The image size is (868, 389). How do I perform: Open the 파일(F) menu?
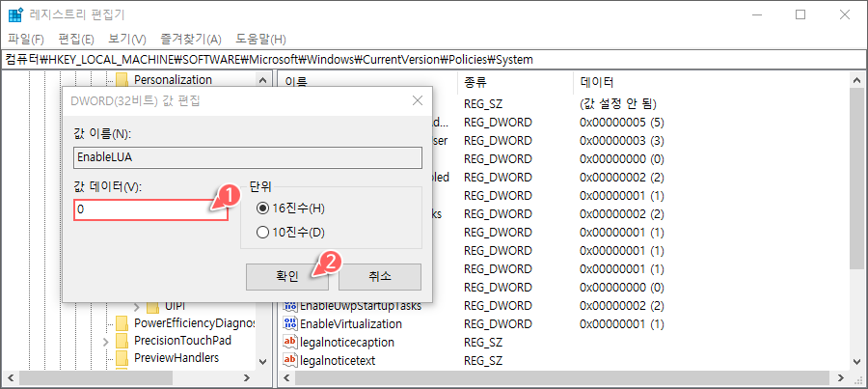click(26, 40)
